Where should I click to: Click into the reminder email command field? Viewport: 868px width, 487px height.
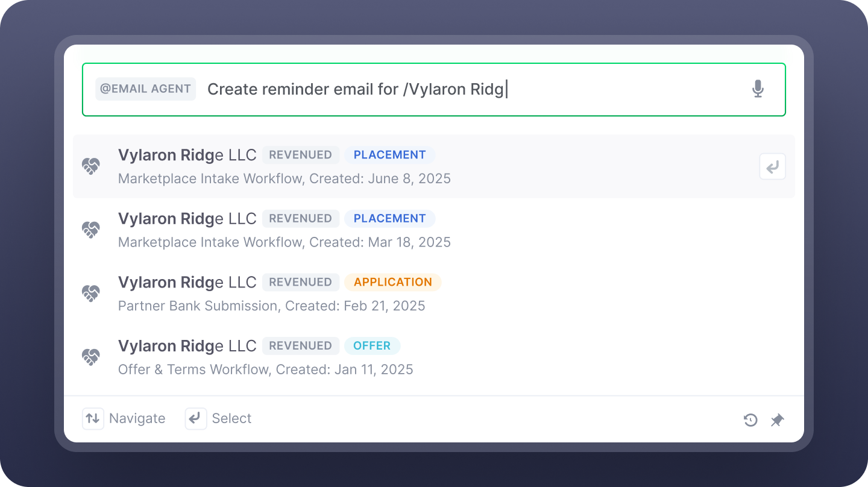[x=434, y=90]
